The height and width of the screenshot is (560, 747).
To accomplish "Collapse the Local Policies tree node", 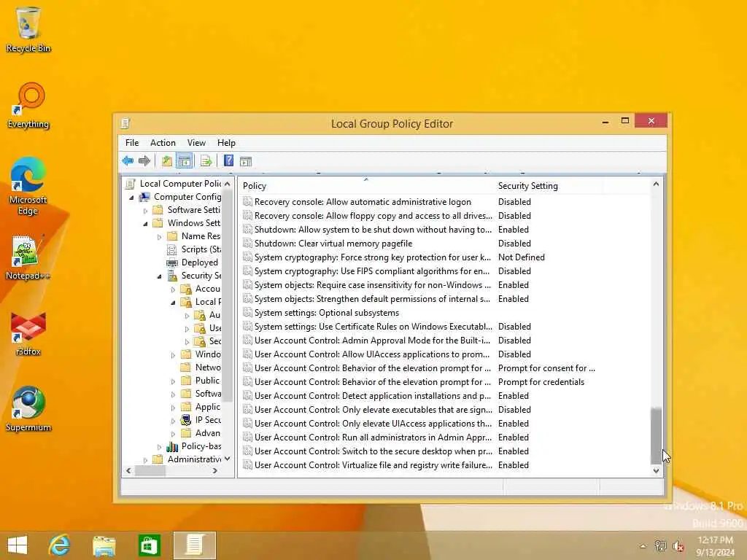I will [x=174, y=303].
